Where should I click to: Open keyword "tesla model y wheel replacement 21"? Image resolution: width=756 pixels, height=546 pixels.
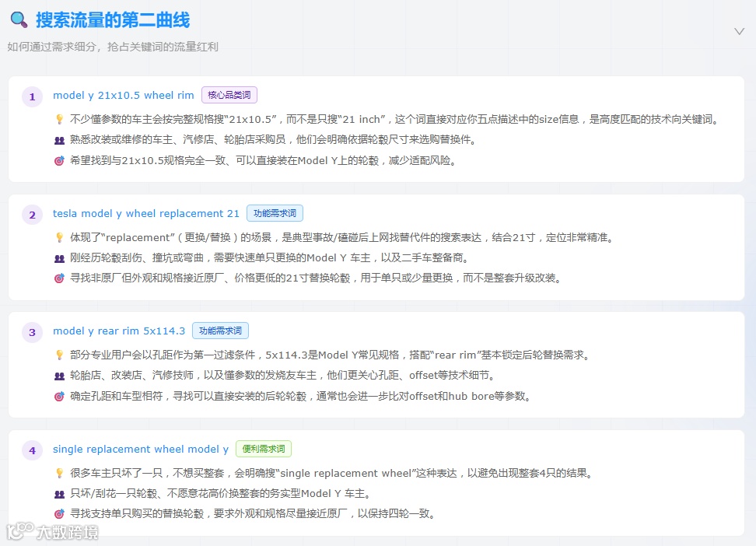point(146,213)
